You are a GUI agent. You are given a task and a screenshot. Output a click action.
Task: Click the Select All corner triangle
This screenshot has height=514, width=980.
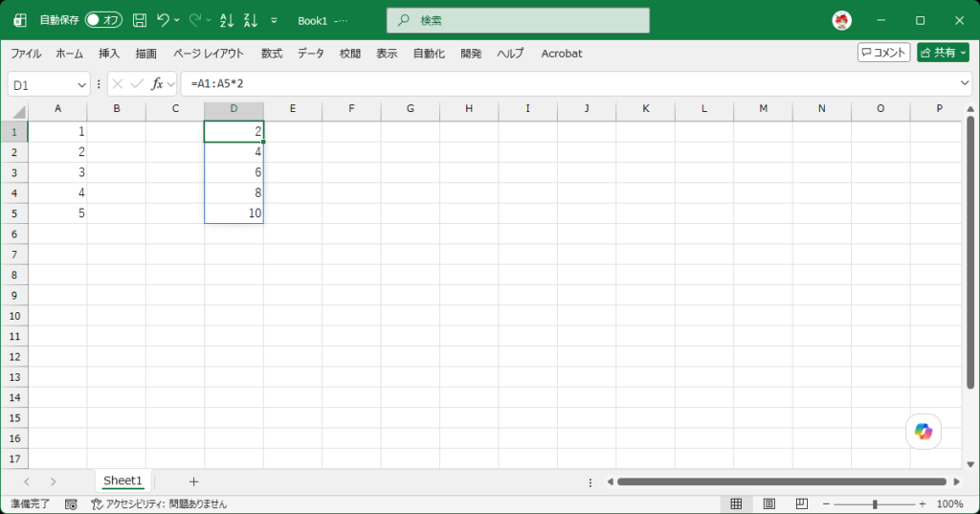pyautogui.click(x=18, y=112)
